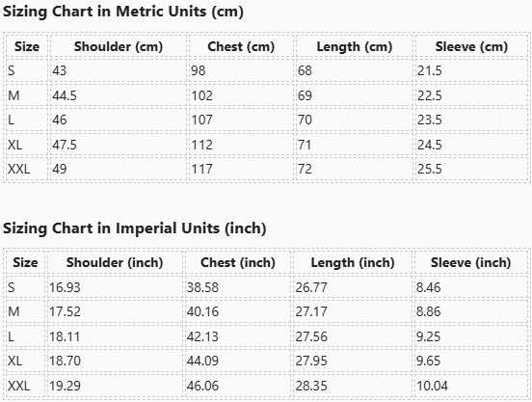Click the metric M size row label
This screenshot has width=532, height=402.
pos(13,95)
